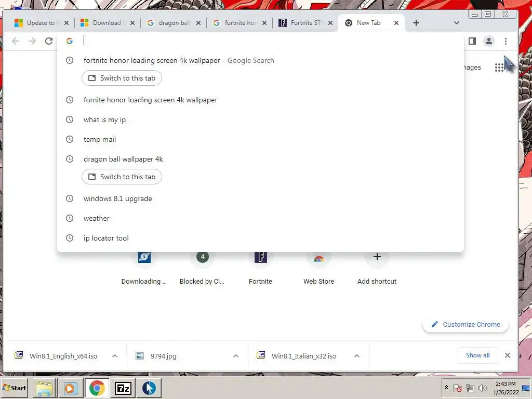Expand the tab search chevron

tap(457, 23)
